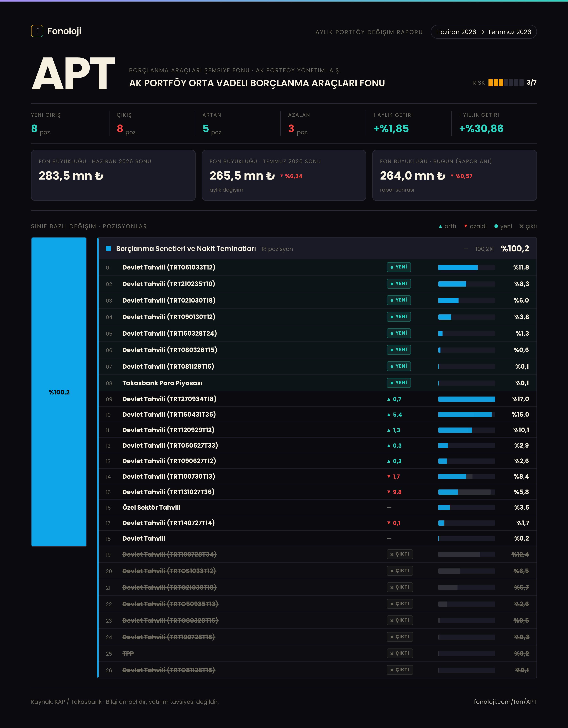Click the fund name AK PORTFÖY ORTA VADELİ BORÇLANMA ARAÇLARI FONU
The image size is (568, 728).
pyautogui.click(x=257, y=83)
